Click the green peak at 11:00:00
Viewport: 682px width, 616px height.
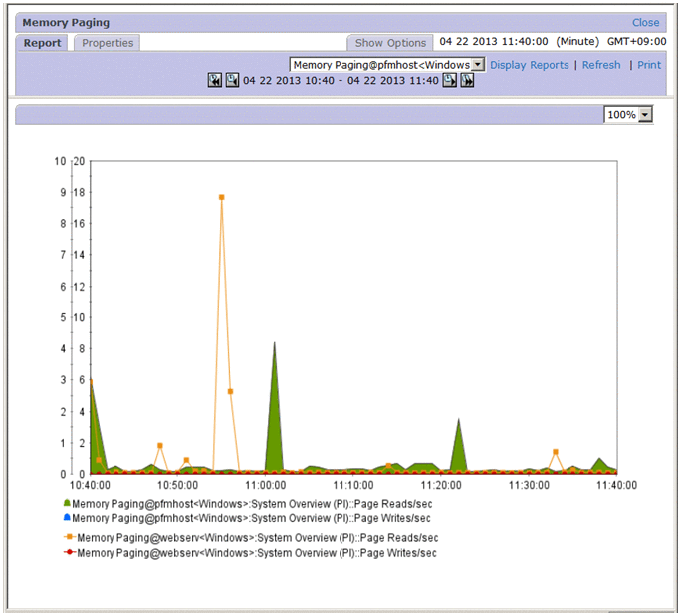click(x=274, y=343)
